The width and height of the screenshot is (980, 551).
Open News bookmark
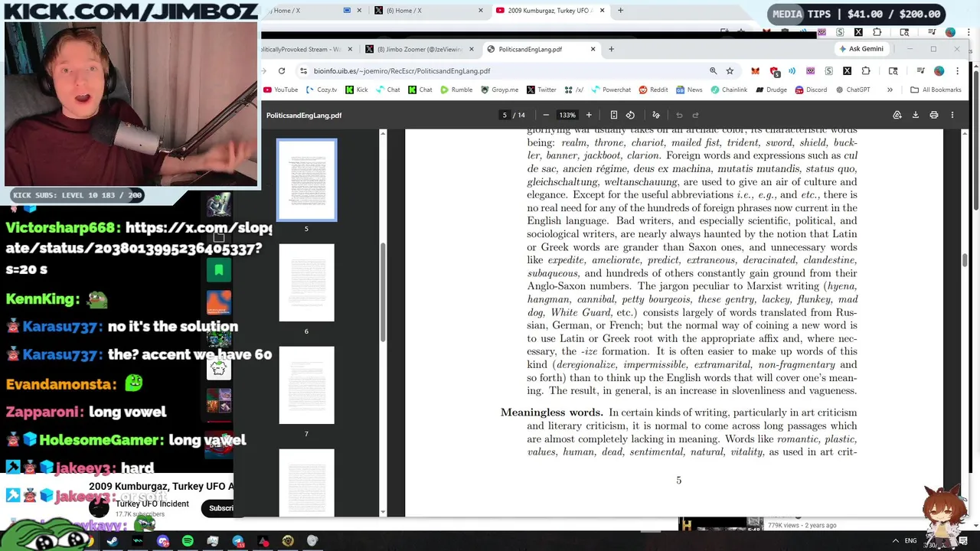688,90
